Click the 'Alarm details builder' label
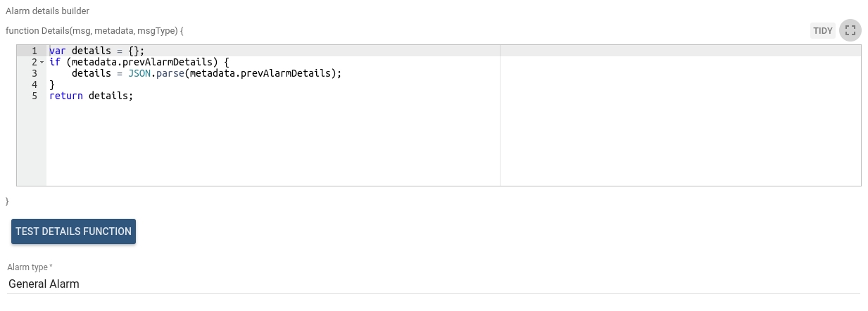The width and height of the screenshot is (868, 311). point(47,11)
